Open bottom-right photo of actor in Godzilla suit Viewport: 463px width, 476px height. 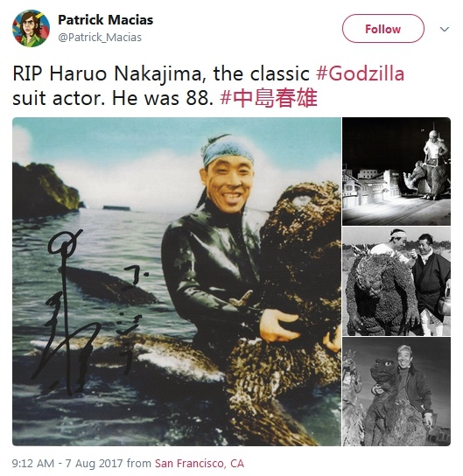pyautogui.click(x=396, y=392)
